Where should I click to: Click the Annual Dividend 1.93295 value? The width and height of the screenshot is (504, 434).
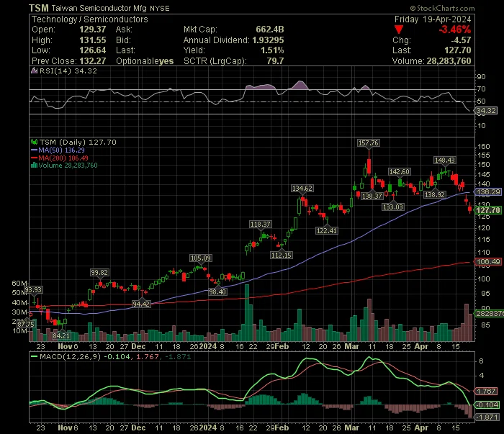tap(268, 40)
